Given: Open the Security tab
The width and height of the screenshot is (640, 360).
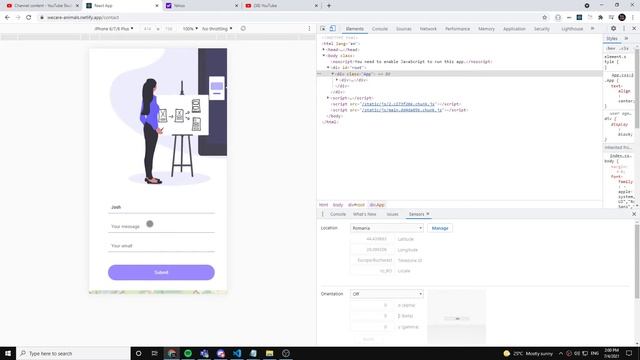Looking at the screenshot, I should coord(542,29).
